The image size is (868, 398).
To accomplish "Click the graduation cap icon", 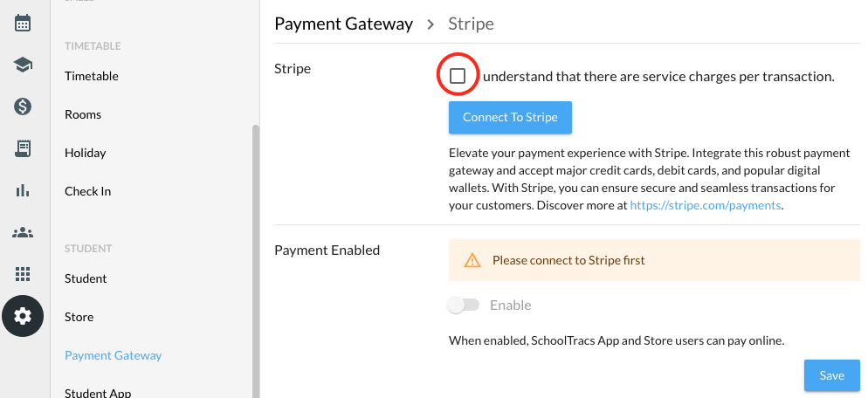I will (23, 65).
